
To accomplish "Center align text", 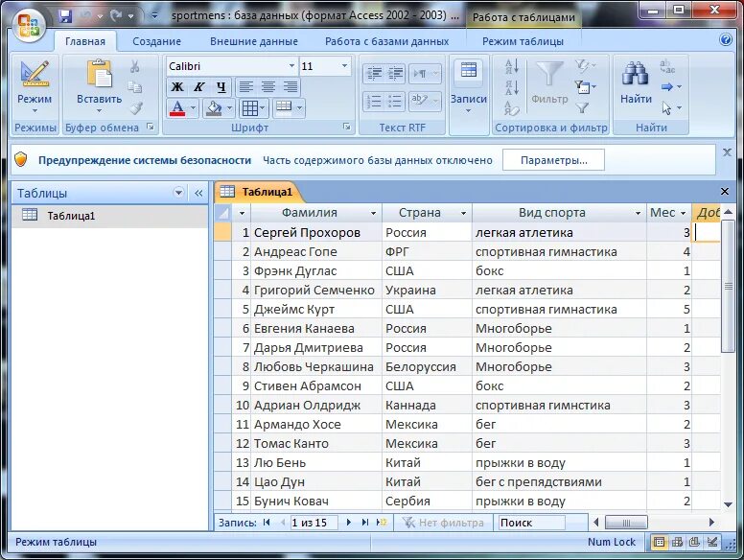I will pos(268,87).
